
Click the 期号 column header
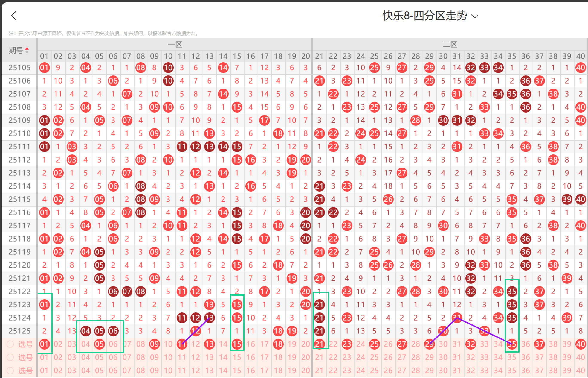click(16, 50)
